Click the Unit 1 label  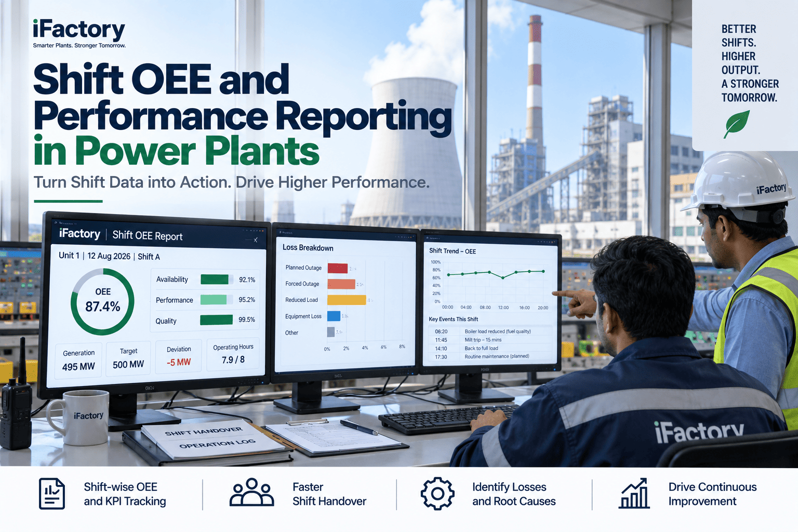pyautogui.click(x=69, y=255)
